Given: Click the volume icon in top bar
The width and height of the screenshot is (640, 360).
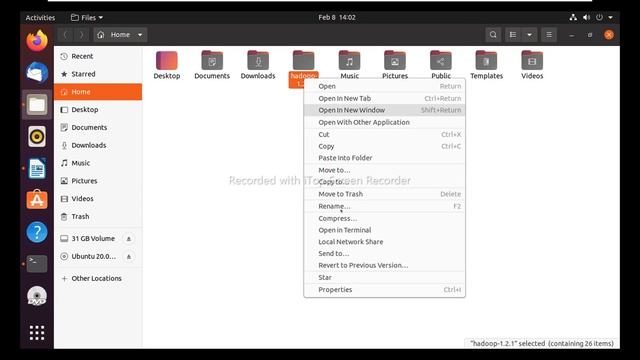Looking at the screenshot, I should point(586,18).
